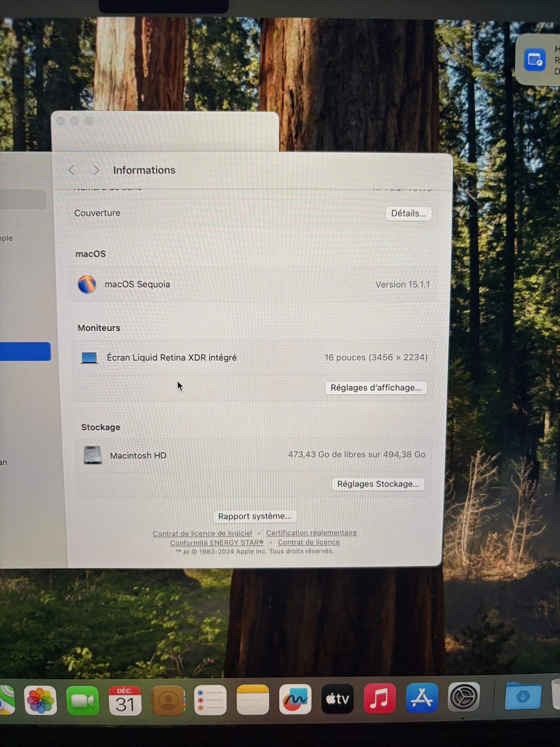The width and height of the screenshot is (560, 747).
Task: Open the App Store icon
Action: pyautogui.click(x=422, y=698)
